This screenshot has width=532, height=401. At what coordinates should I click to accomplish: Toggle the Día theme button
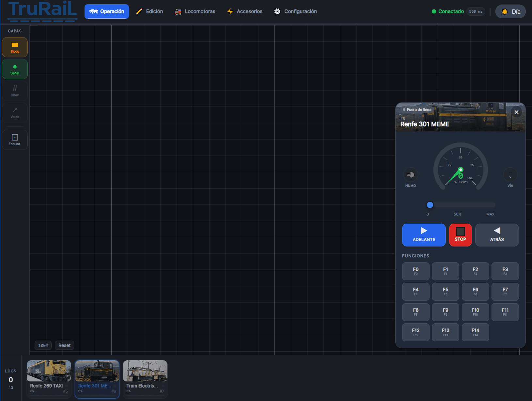coord(510,11)
